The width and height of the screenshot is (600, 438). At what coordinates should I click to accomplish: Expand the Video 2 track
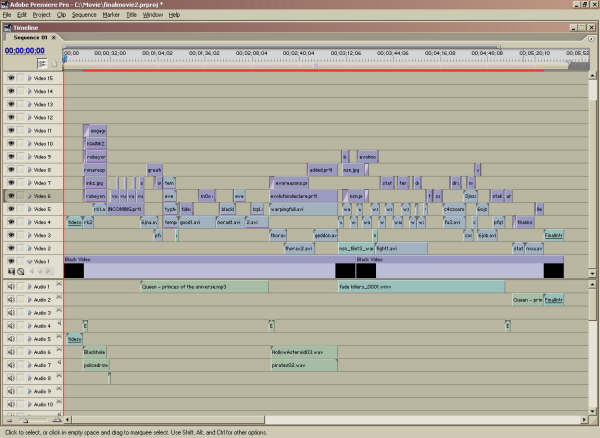pyautogui.click(x=29, y=248)
